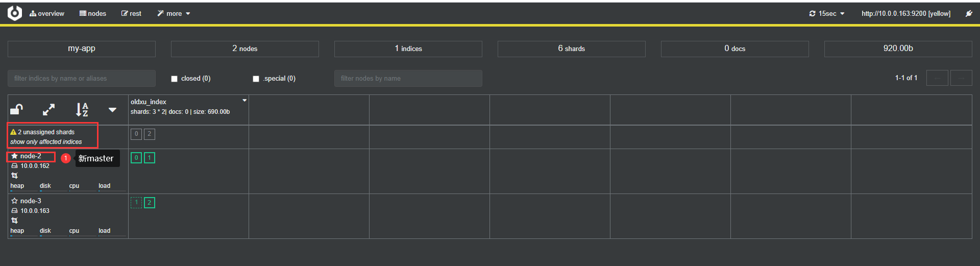
Task: Focus the filter indices by name field
Action: tap(82, 78)
